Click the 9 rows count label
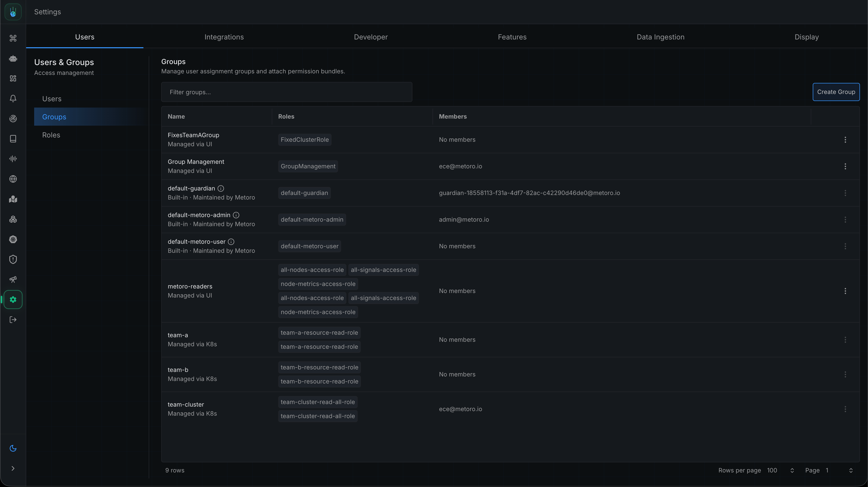This screenshot has height=487, width=868. (175, 470)
